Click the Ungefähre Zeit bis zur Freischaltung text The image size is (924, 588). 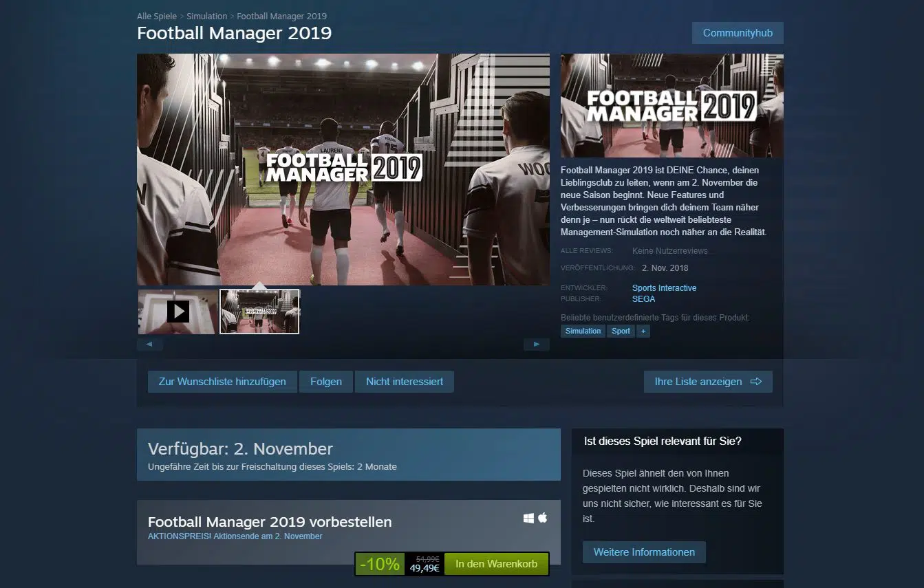(272, 466)
